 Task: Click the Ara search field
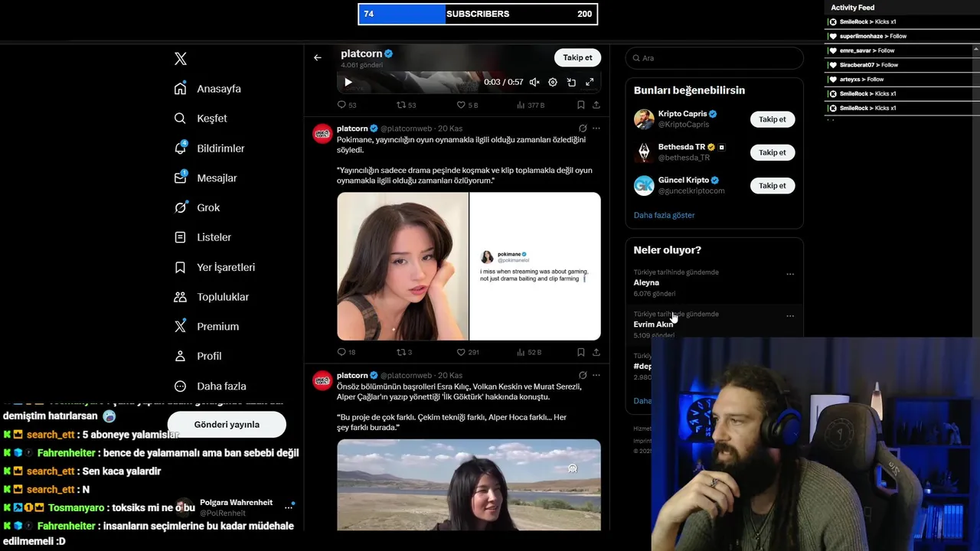(x=714, y=58)
